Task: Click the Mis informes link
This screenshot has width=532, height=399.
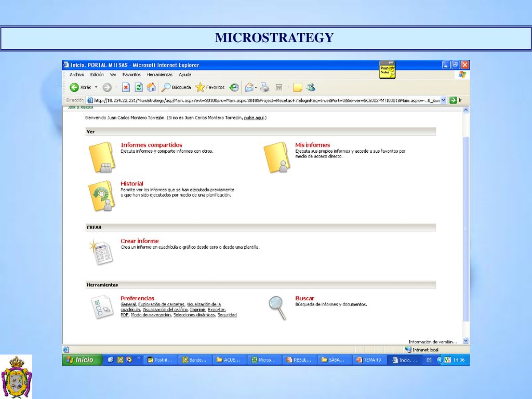Action: click(x=312, y=145)
